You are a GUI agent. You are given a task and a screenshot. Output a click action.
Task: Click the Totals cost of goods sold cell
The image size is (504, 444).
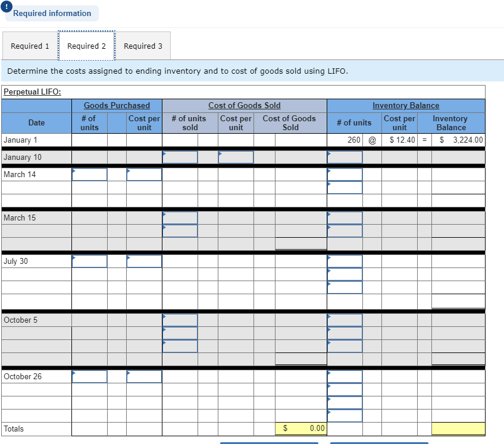tap(301, 429)
